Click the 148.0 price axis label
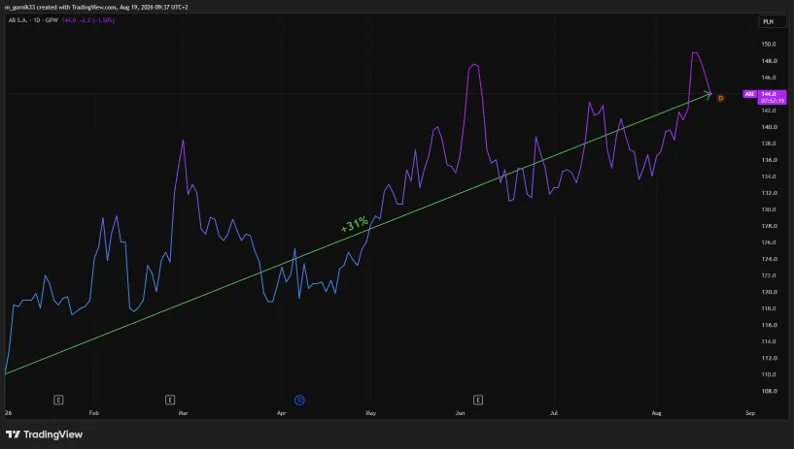This screenshot has width=794, height=449. pos(768,61)
